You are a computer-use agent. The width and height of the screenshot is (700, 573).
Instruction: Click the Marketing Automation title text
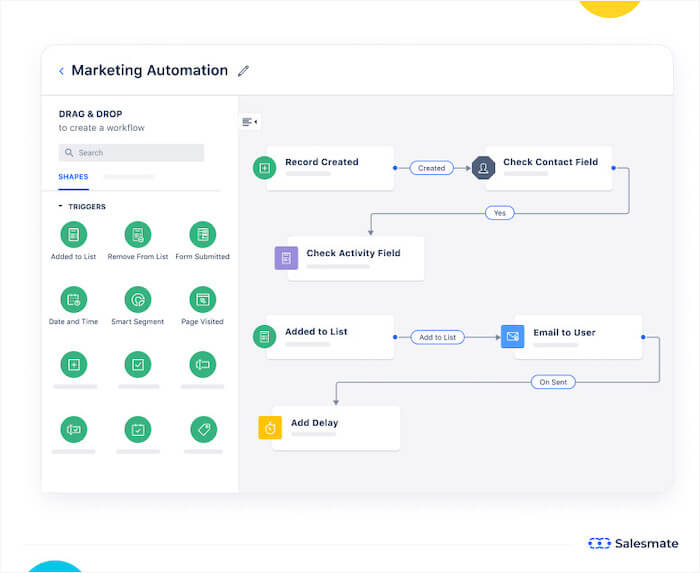150,71
